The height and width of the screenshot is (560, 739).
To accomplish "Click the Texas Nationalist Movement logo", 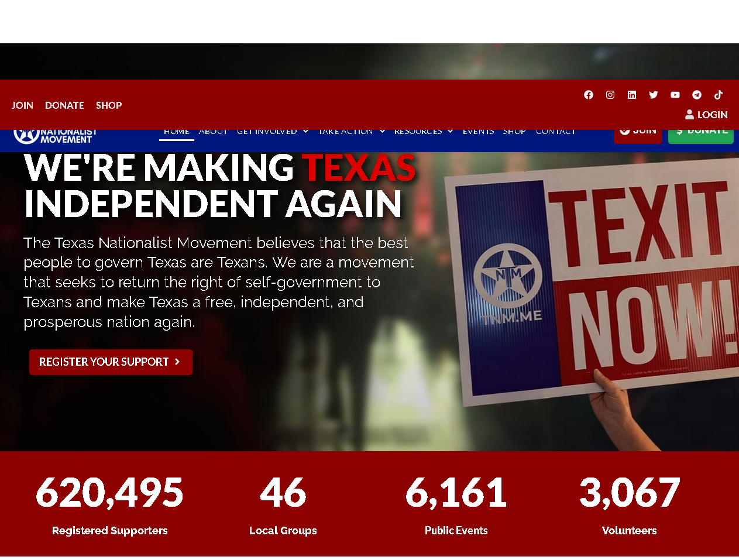I will point(55,136).
